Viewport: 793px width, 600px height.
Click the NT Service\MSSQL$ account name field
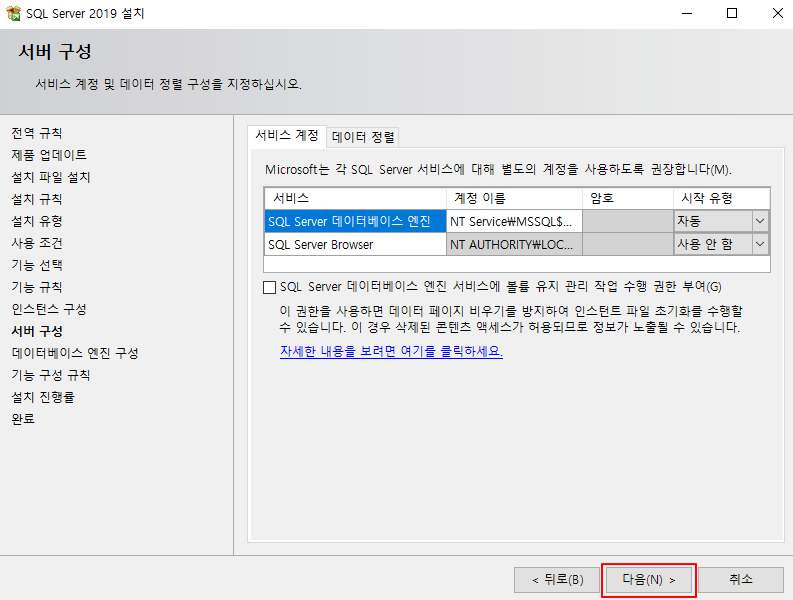click(x=514, y=221)
